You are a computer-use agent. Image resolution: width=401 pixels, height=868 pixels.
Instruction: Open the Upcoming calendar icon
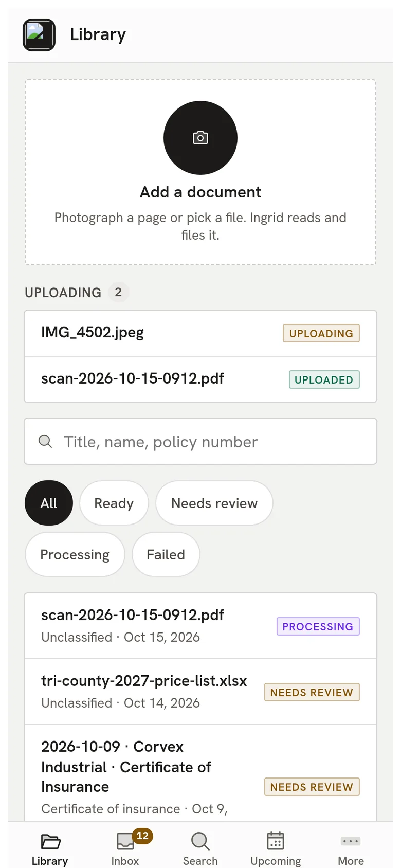point(276,841)
